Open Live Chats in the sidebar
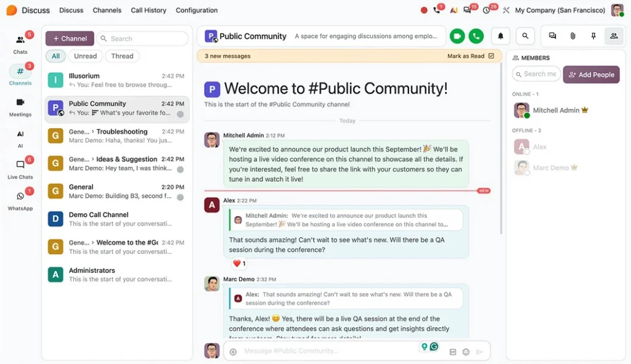The image size is (631, 364). 20,169
